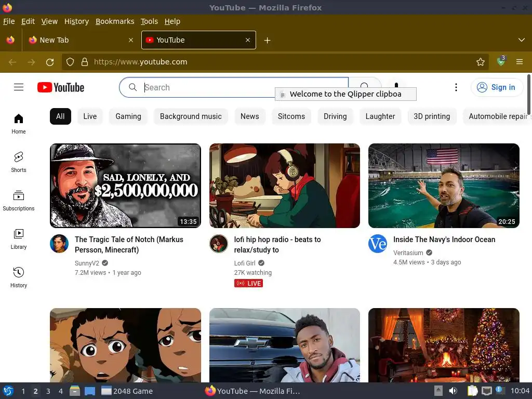The height and width of the screenshot is (399, 532).
Task: Select the 3D printing filter chip
Action: [432, 116]
